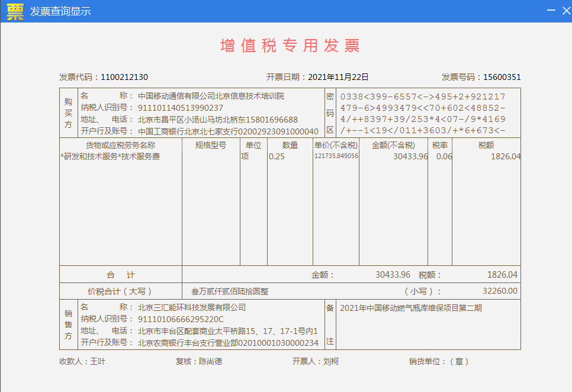Click the 密码区 cipher text block

point(423,113)
